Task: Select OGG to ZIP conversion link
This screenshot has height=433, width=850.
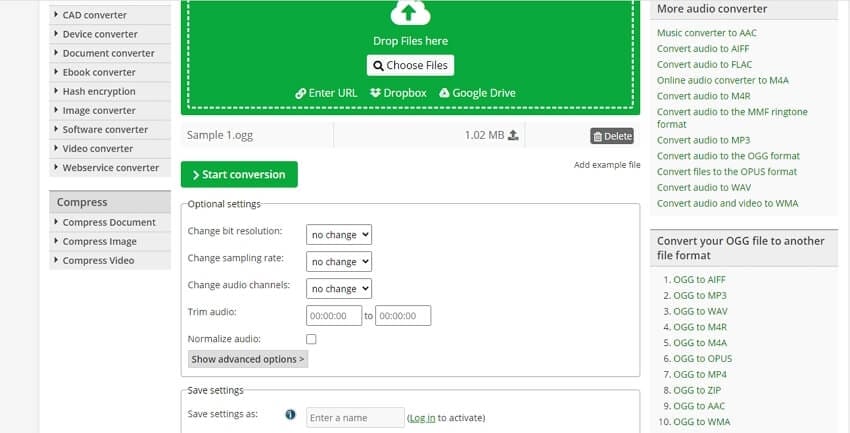Action: click(x=697, y=390)
